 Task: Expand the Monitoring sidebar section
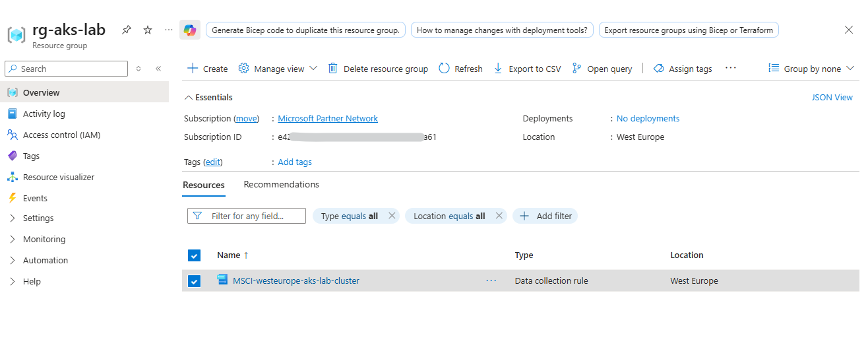(44, 239)
